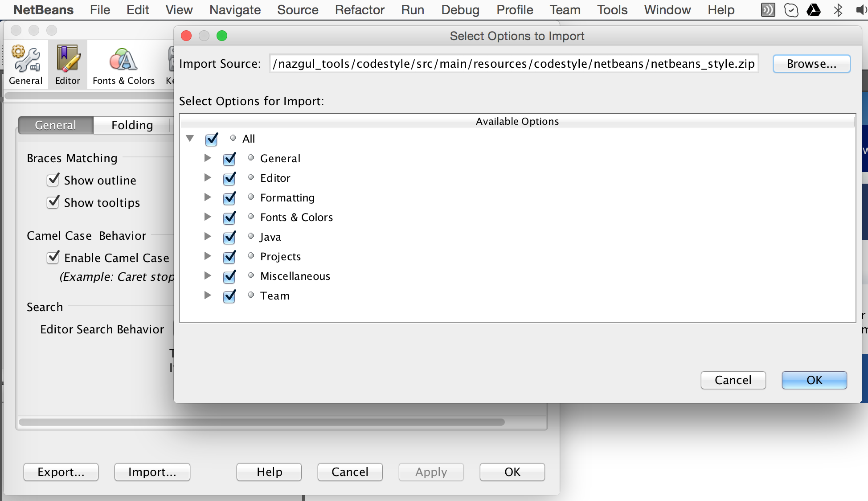Expand the Miscellaneous tree node

click(208, 275)
